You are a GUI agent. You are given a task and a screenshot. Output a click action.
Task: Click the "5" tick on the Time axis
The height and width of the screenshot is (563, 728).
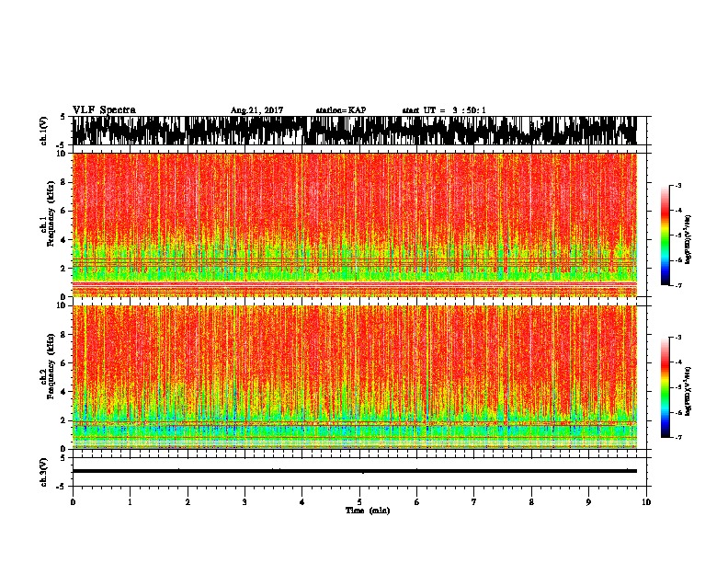pos(359,502)
